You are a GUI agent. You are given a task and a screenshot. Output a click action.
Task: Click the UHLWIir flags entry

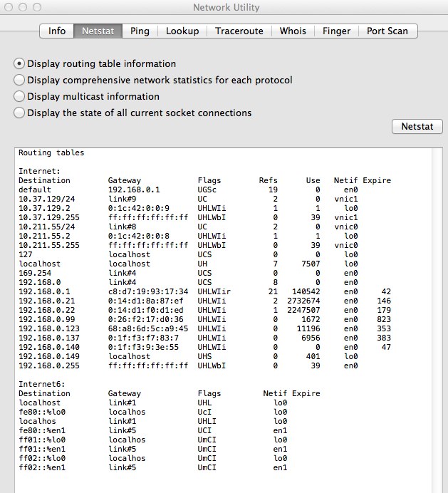214,292
